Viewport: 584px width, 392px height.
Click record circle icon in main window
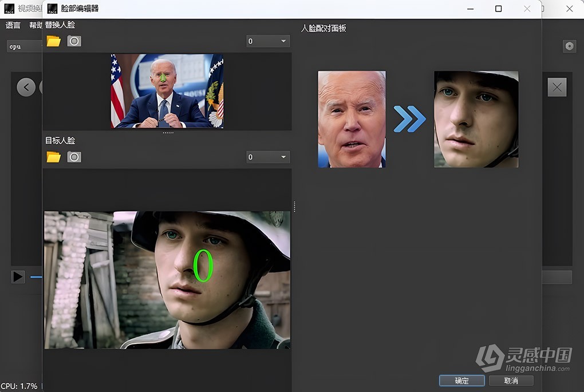(570, 46)
